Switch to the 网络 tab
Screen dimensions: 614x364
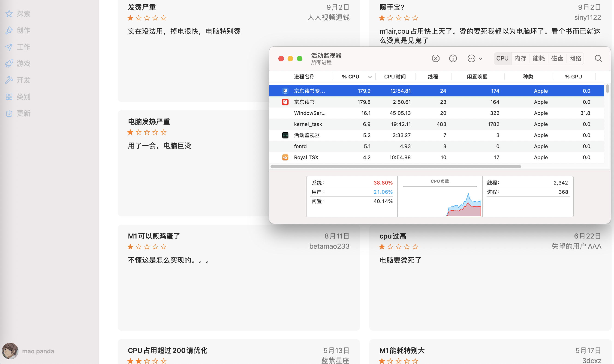[x=575, y=58]
